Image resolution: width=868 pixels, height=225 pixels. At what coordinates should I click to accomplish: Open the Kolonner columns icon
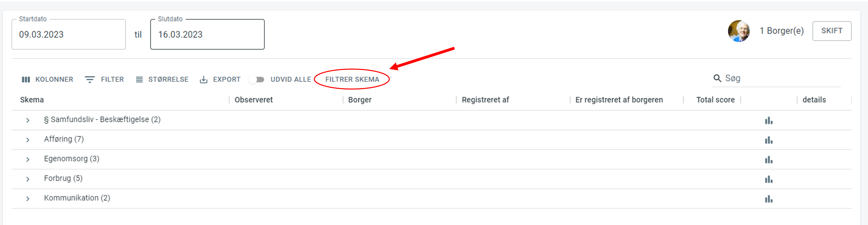26,79
